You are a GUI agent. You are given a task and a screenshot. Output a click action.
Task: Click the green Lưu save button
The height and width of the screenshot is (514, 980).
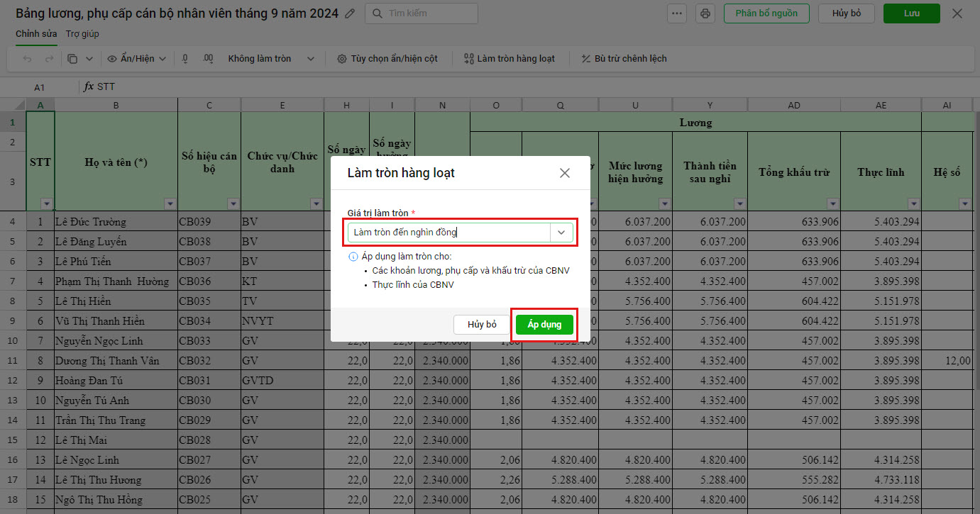(x=911, y=13)
